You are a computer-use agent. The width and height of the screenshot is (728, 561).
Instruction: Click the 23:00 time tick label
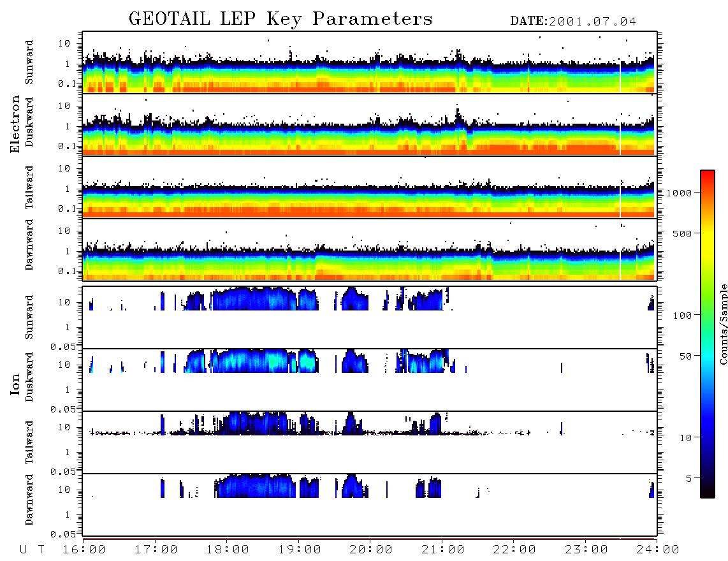pyautogui.click(x=586, y=550)
